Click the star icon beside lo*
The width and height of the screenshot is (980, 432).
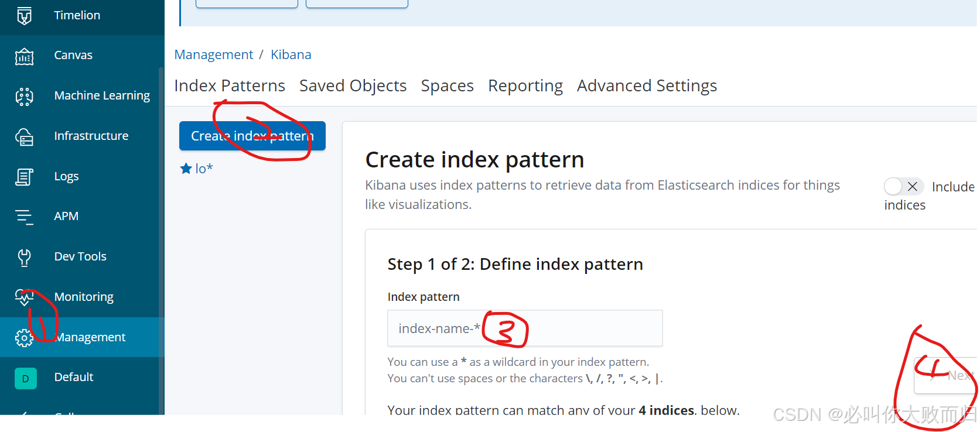pyautogui.click(x=186, y=169)
